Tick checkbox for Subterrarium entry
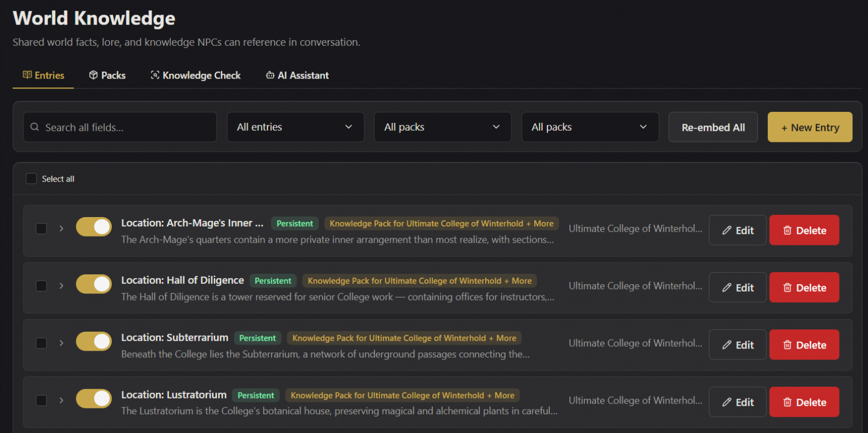The width and height of the screenshot is (868, 433). pos(41,343)
